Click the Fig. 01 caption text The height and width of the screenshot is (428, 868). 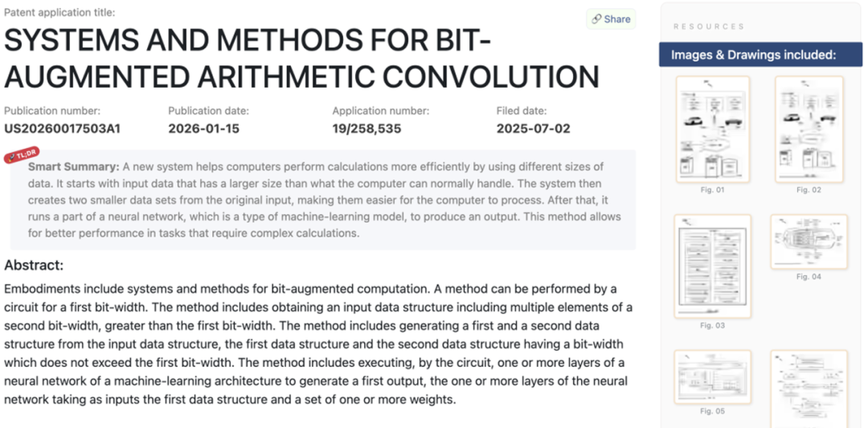713,190
